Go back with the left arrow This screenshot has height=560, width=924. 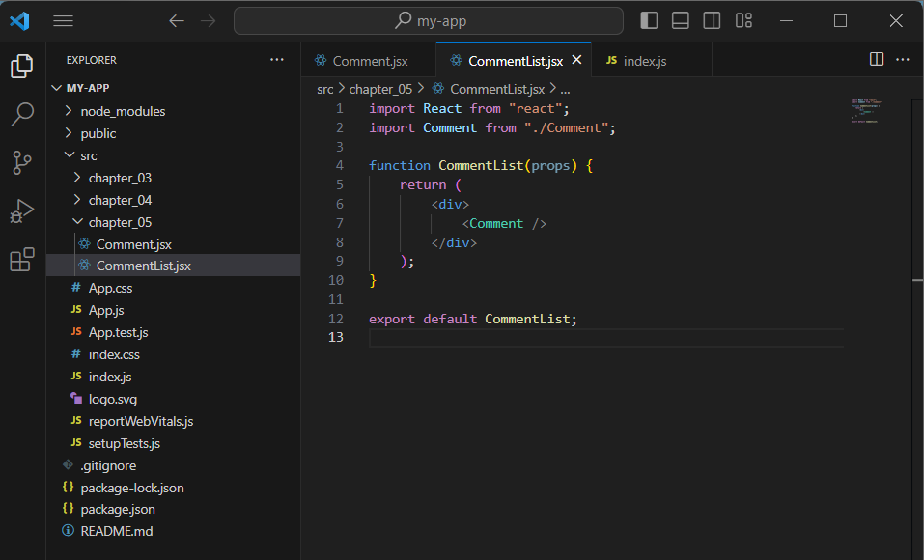177,21
